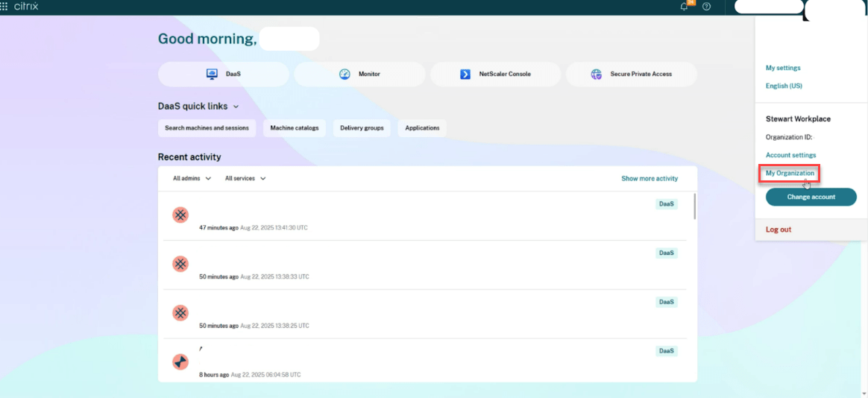Image resolution: width=868 pixels, height=398 pixels.
Task: Click the DaaS tag on the 47 minutes ago entry
Action: [667, 204]
